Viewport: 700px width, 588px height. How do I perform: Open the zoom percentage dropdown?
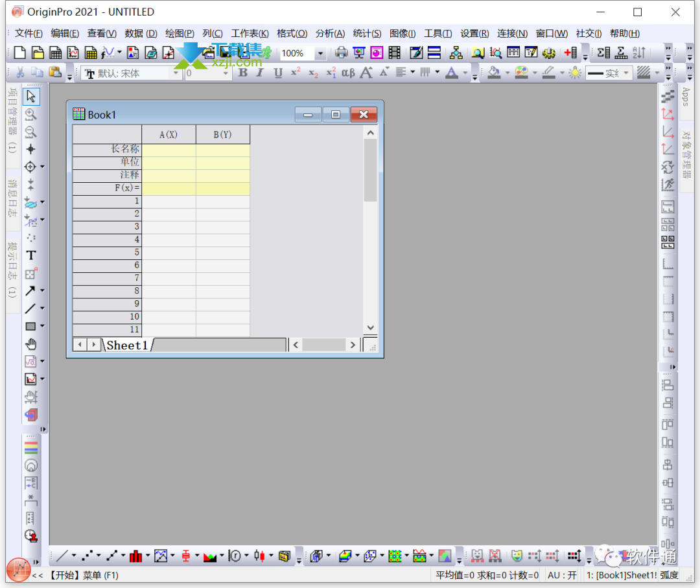320,53
